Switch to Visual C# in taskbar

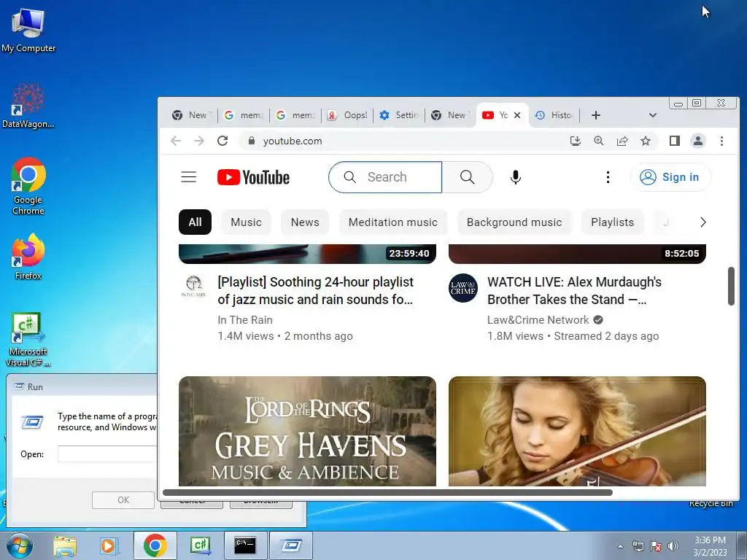point(200,545)
